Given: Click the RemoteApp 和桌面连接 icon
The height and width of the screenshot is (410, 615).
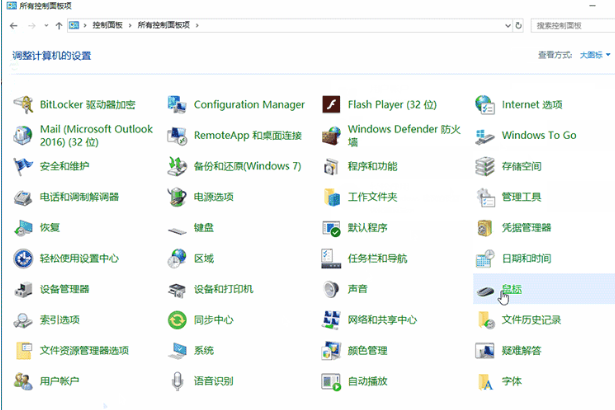Looking at the screenshot, I should click(x=177, y=135).
